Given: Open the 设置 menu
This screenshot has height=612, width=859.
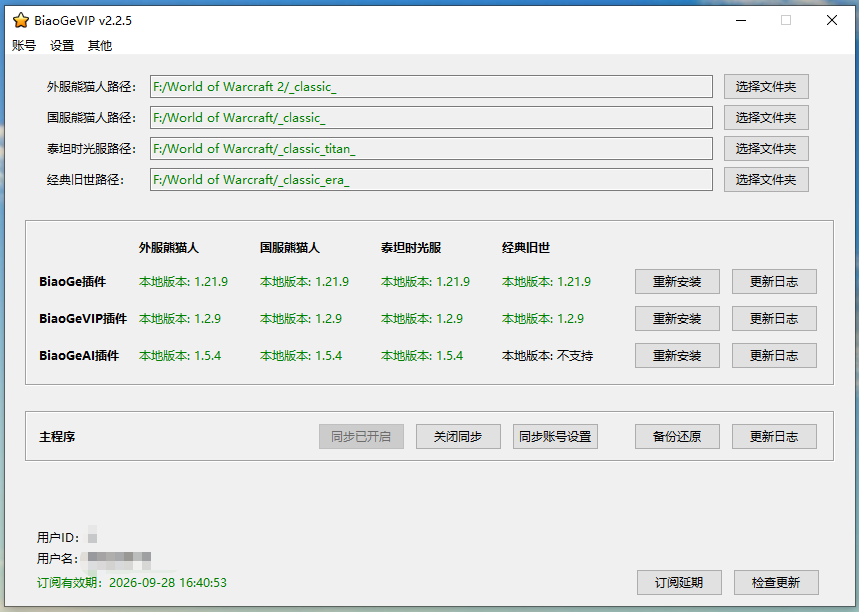Looking at the screenshot, I should [62, 45].
